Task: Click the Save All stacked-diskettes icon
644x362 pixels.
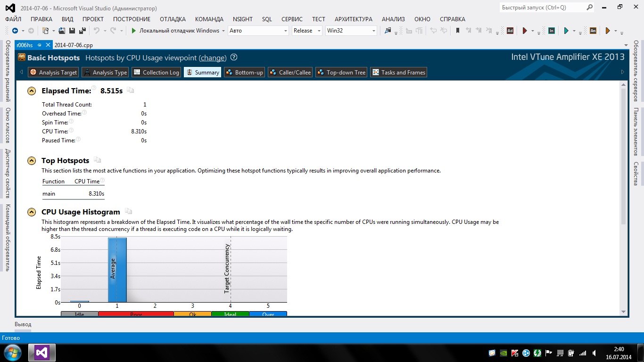Action: pyautogui.click(x=82, y=31)
